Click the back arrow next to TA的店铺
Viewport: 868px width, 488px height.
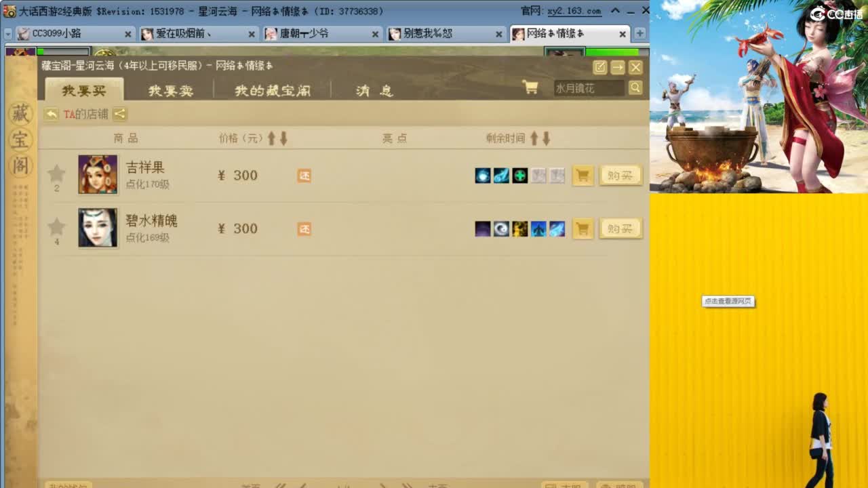50,115
